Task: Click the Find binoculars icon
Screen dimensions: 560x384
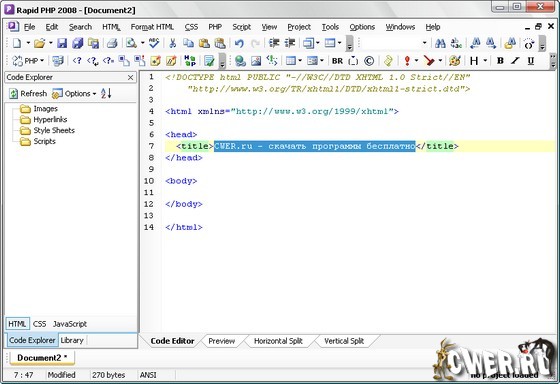Action: point(440,43)
